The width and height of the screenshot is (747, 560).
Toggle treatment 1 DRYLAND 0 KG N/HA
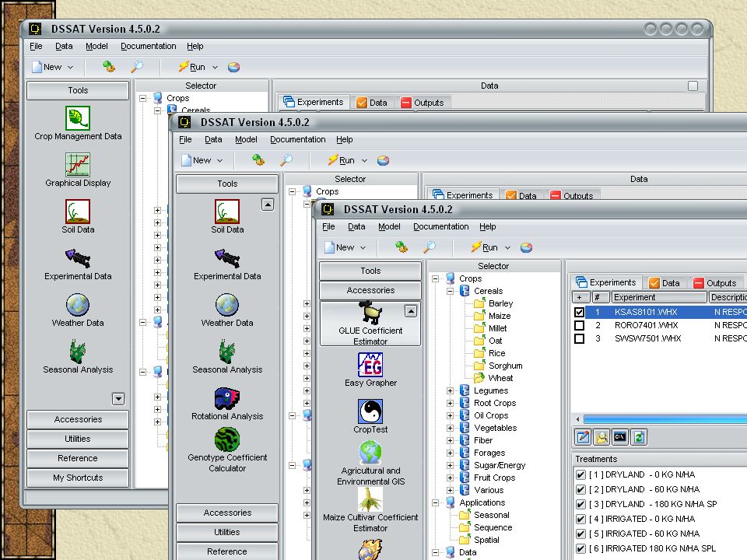[x=580, y=474]
